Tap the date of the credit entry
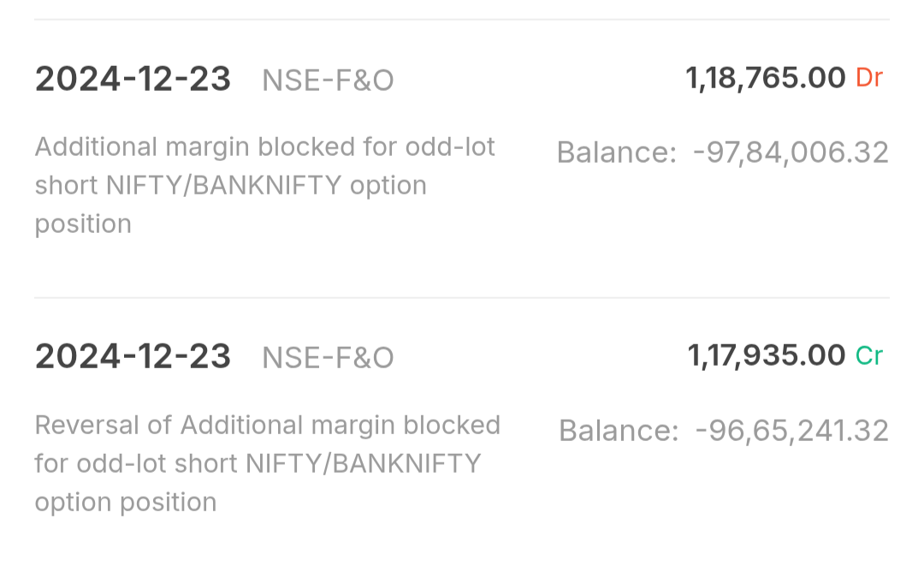The height and width of the screenshot is (572, 924). [x=133, y=356]
